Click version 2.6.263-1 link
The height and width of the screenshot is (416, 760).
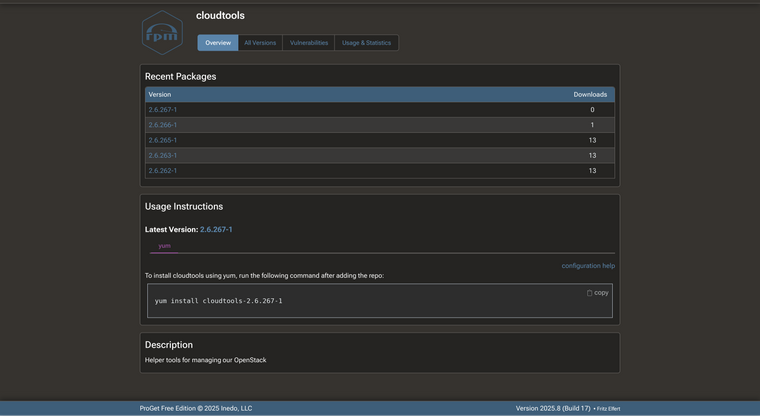163,155
